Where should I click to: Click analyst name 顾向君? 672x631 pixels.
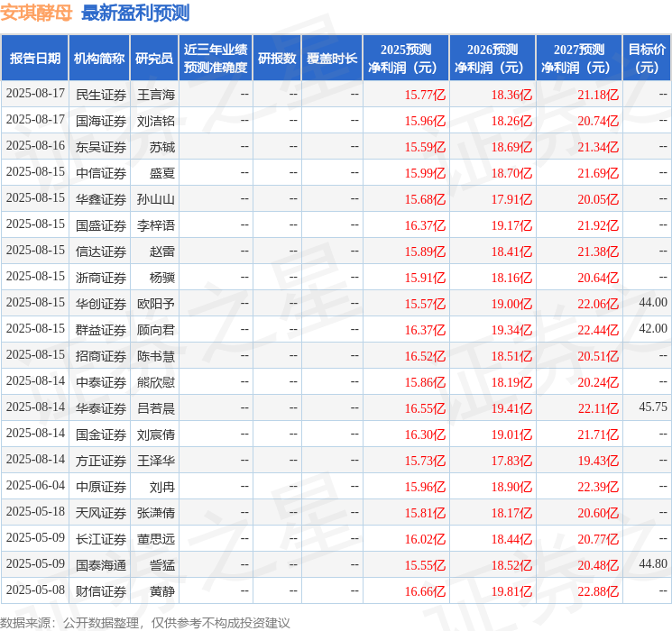pyautogui.click(x=156, y=330)
